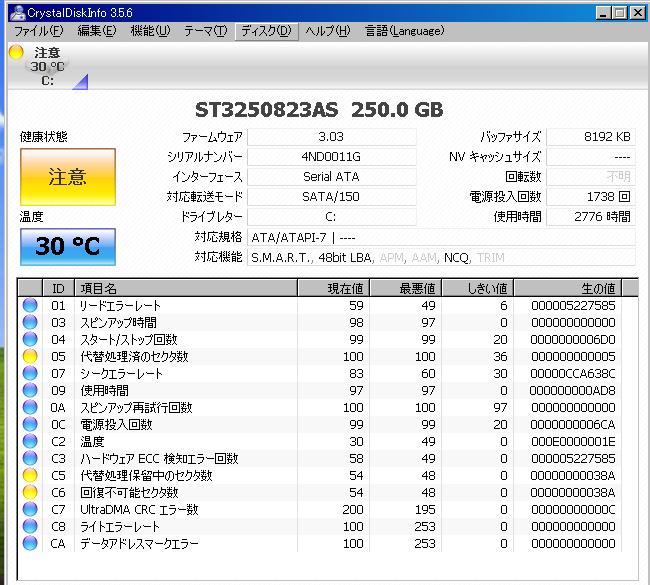Click the status circle for データアドレスマークエラー
This screenshot has height=585, width=650.
point(30,543)
